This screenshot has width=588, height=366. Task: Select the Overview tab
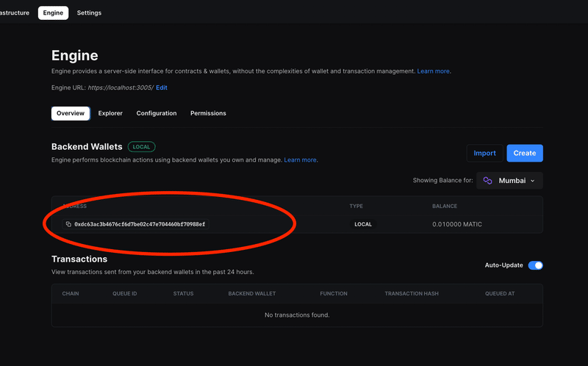pos(71,113)
